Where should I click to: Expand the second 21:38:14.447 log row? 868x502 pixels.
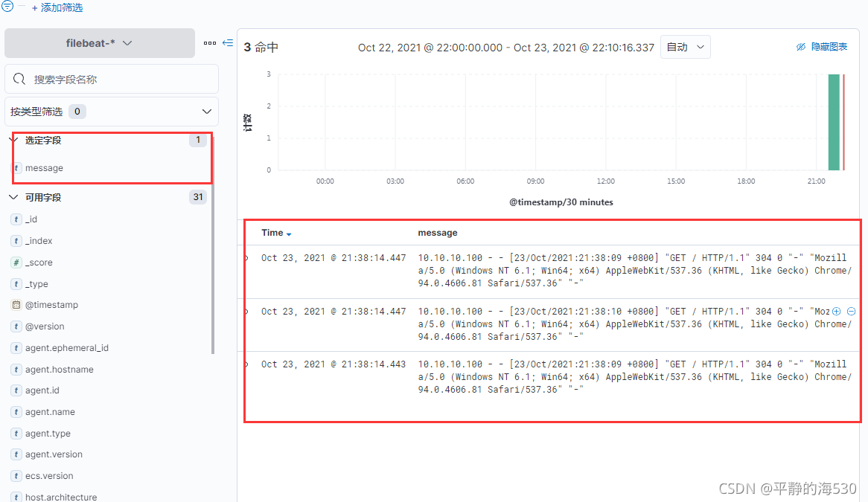point(247,312)
